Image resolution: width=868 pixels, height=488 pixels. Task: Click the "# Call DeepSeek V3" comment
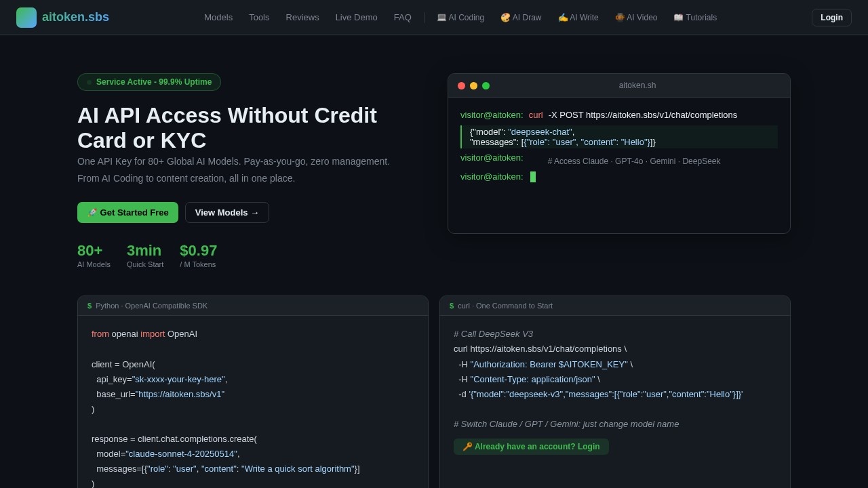pos(493,334)
